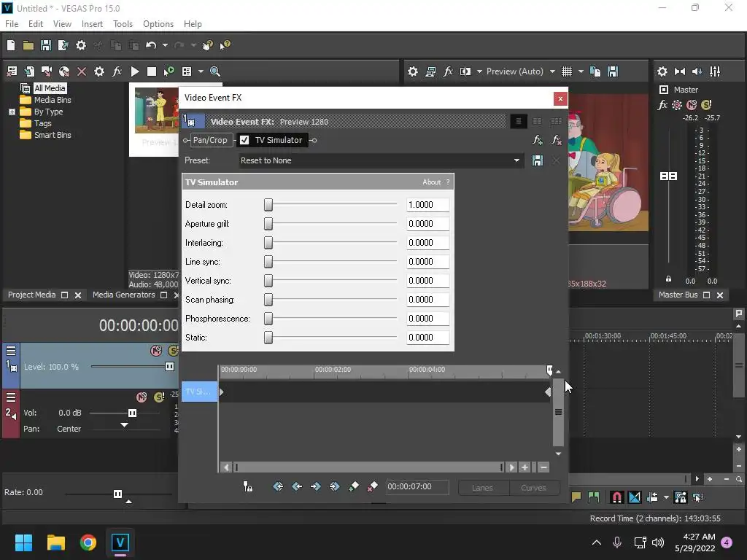This screenshot has height=560, width=747.
Task: Expand the By Type tree node
Action: coord(12,112)
